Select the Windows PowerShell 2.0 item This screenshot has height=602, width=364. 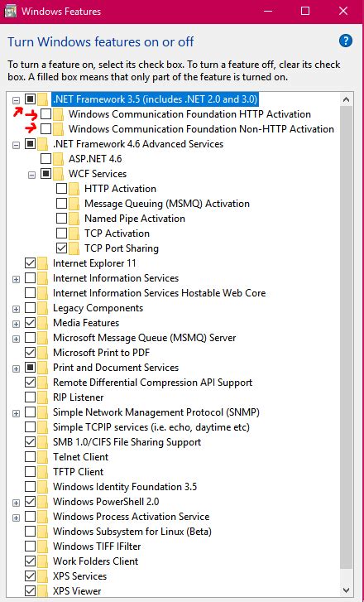pos(106,502)
